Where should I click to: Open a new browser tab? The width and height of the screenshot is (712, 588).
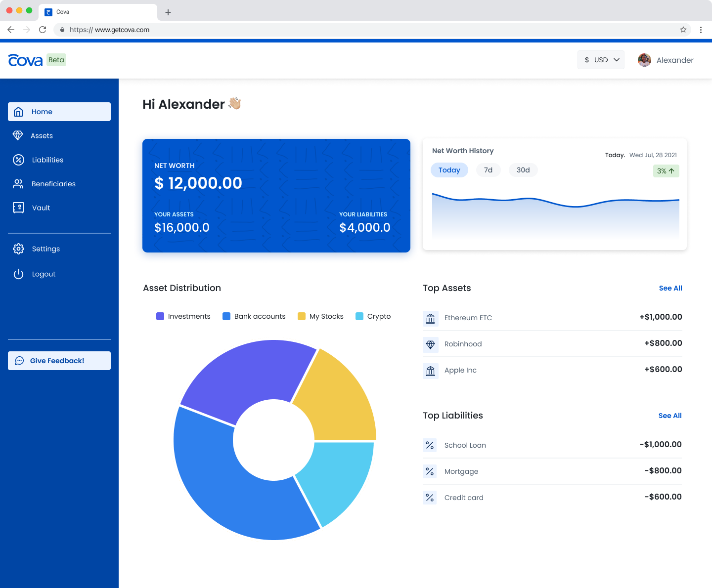[168, 12]
